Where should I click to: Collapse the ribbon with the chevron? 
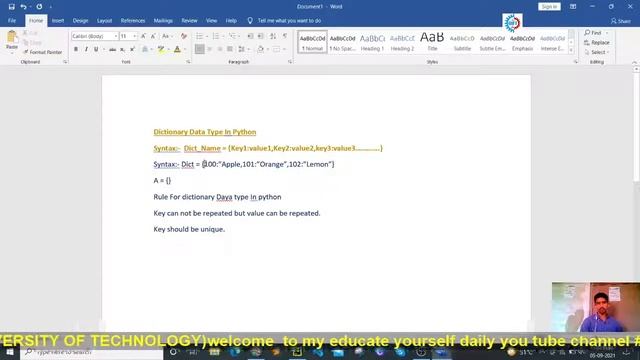pos(635,63)
